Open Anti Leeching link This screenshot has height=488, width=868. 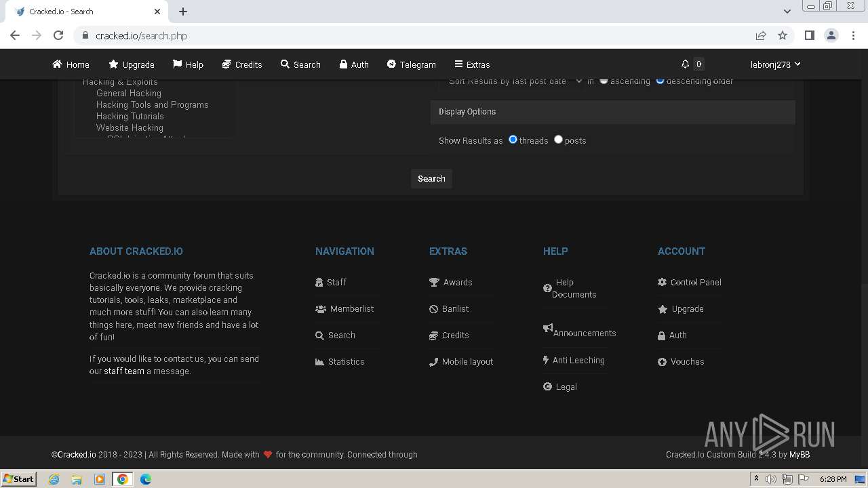click(578, 360)
